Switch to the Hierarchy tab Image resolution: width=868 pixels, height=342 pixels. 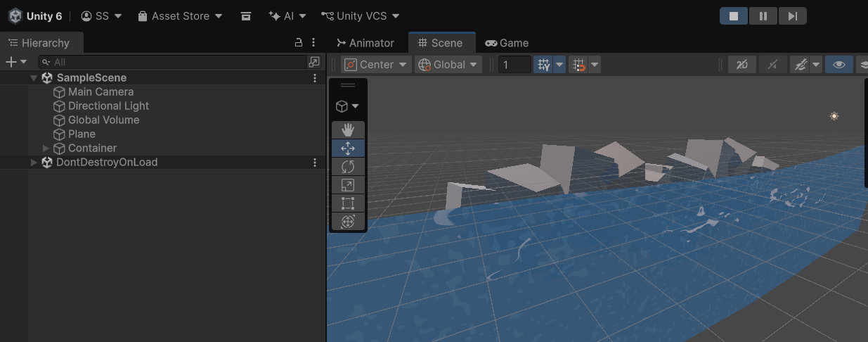coord(42,43)
